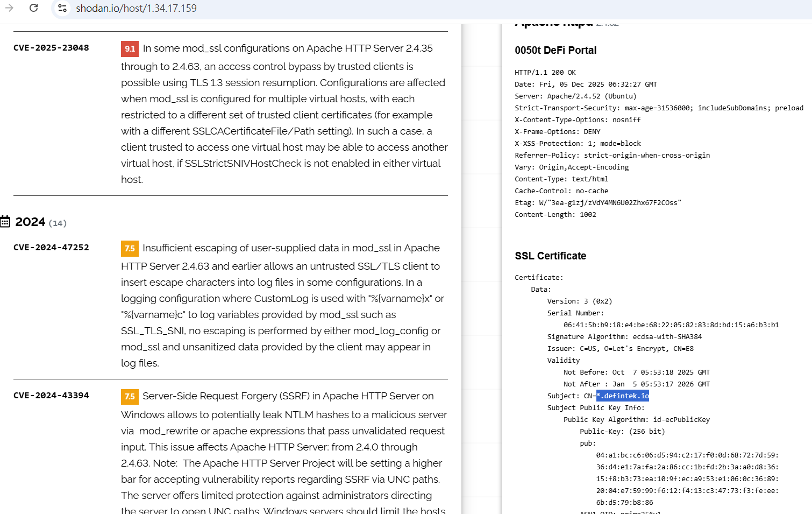This screenshot has width=812, height=514.
Task: Reload the Shodan host page
Action: (x=33, y=8)
